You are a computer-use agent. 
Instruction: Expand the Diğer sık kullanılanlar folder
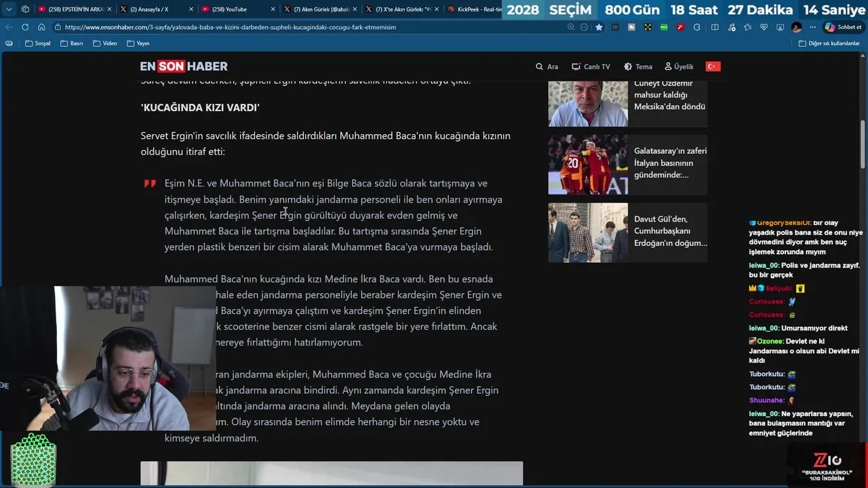(x=829, y=43)
